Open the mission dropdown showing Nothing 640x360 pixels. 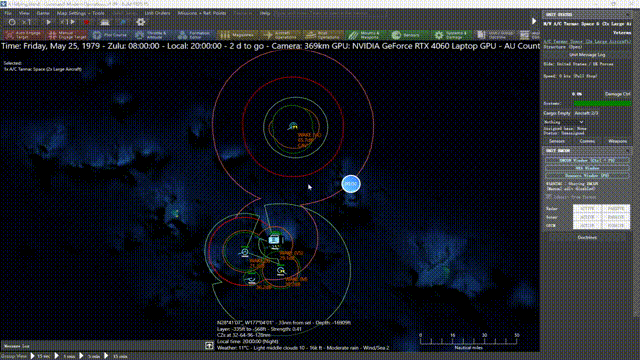coord(564,122)
